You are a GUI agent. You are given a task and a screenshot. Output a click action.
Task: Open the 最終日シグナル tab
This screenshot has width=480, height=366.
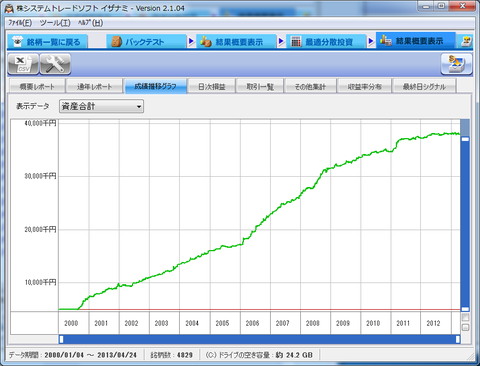[424, 86]
